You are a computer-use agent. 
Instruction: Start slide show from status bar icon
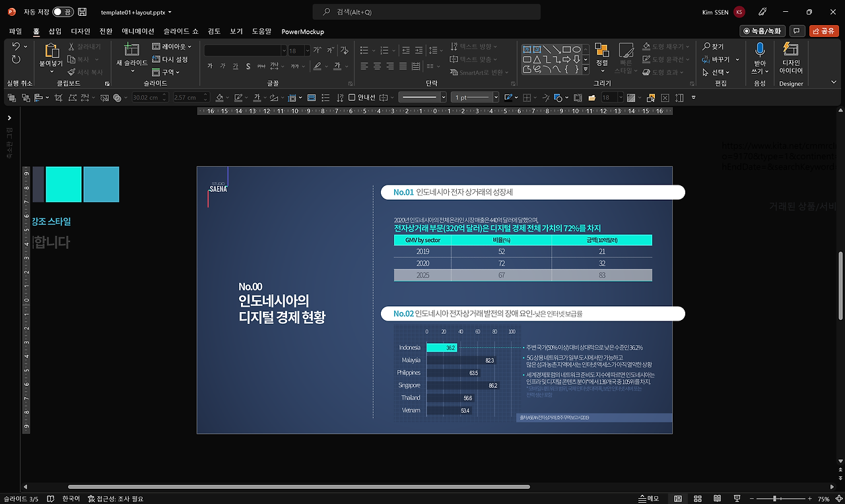[739, 499]
